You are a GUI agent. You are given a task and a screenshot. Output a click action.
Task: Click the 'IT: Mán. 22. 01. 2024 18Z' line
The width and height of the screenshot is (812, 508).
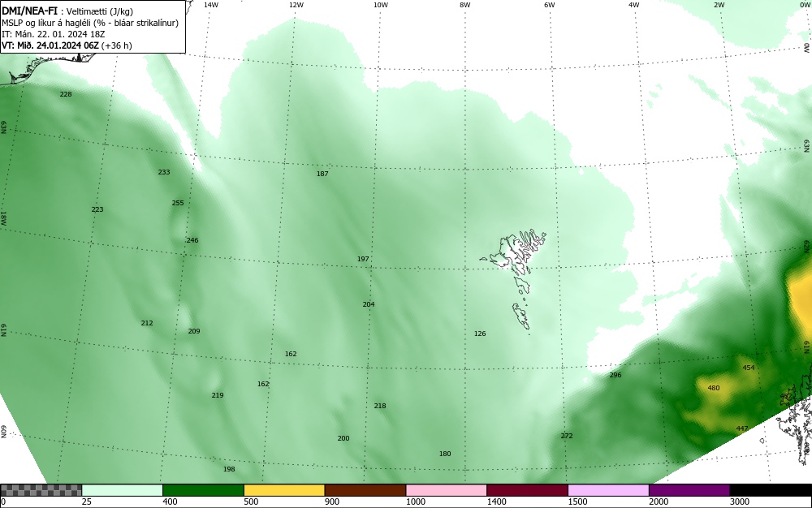pos(53,34)
